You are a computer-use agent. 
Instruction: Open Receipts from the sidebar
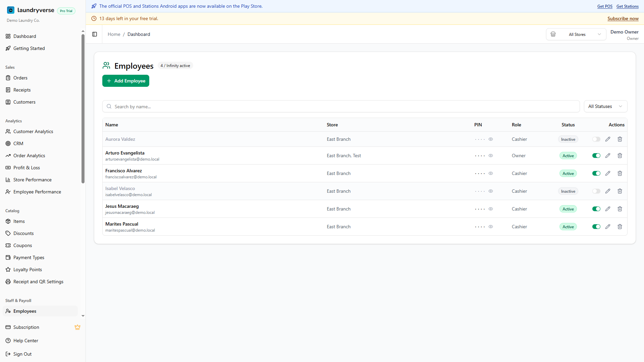[40, 90]
